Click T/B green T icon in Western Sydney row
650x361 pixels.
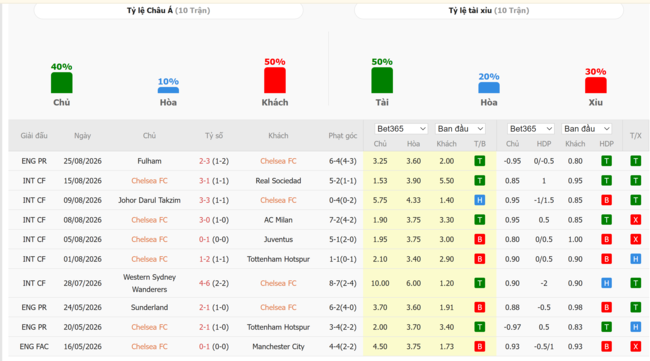tap(480, 283)
